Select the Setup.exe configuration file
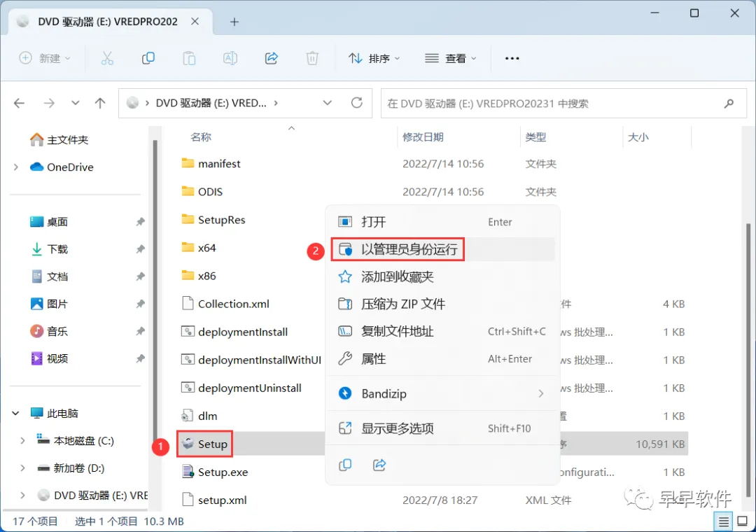The height and width of the screenshot is (532, 756). [215, 472]
